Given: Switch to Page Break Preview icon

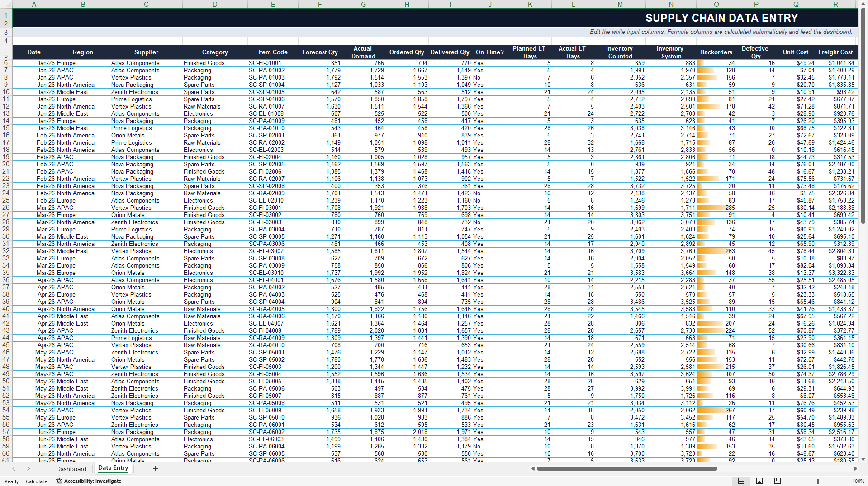Looking at the screenshot, I should pos(778,481).
